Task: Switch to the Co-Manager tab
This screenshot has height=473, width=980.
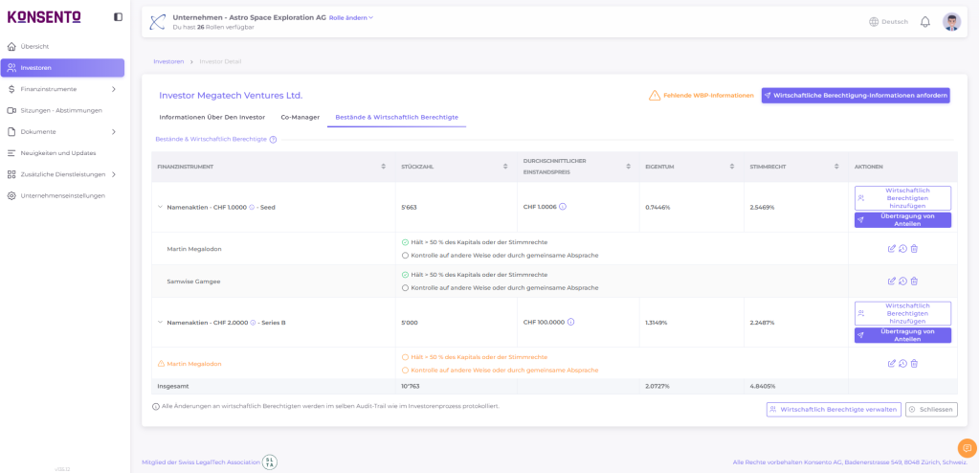Action: tap(300, 117)
